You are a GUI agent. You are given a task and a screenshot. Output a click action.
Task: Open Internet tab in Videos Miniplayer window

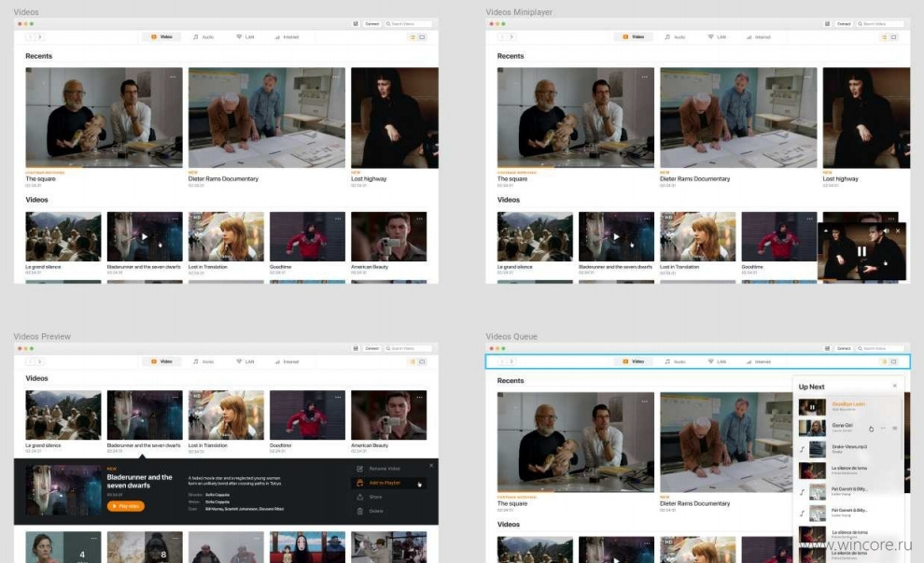759,37
